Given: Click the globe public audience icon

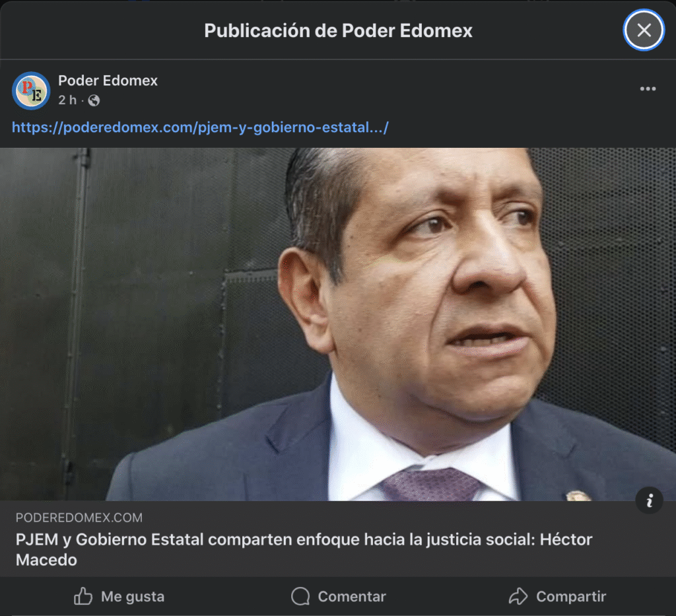Looking at the screenshot, I should (94, 100).
